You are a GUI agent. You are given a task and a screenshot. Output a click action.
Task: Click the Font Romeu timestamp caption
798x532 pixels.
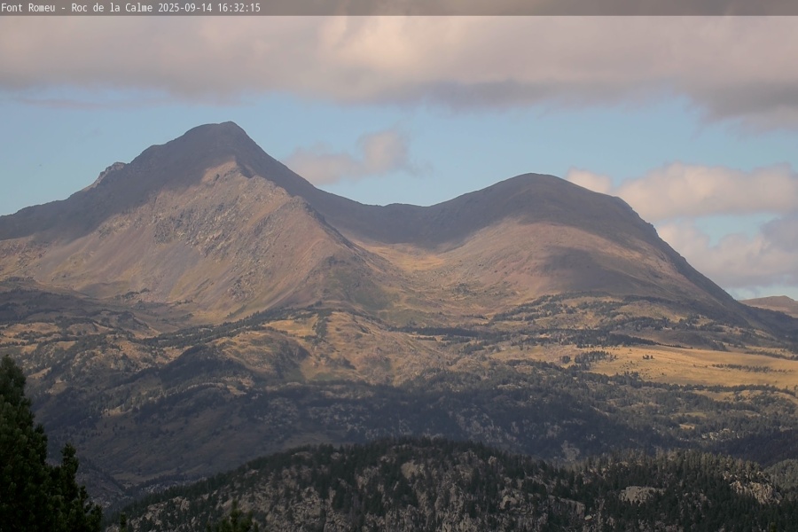(130, 8)
